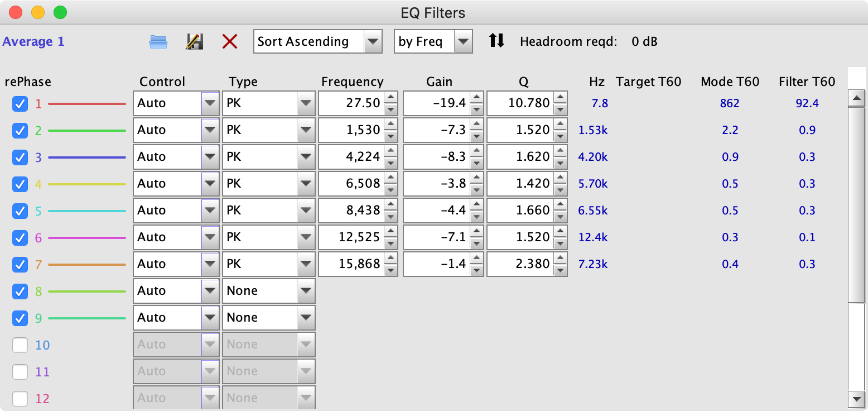
Task: Open filter 9 Type dropdown showing None
Action: click(x=306, y=318)
